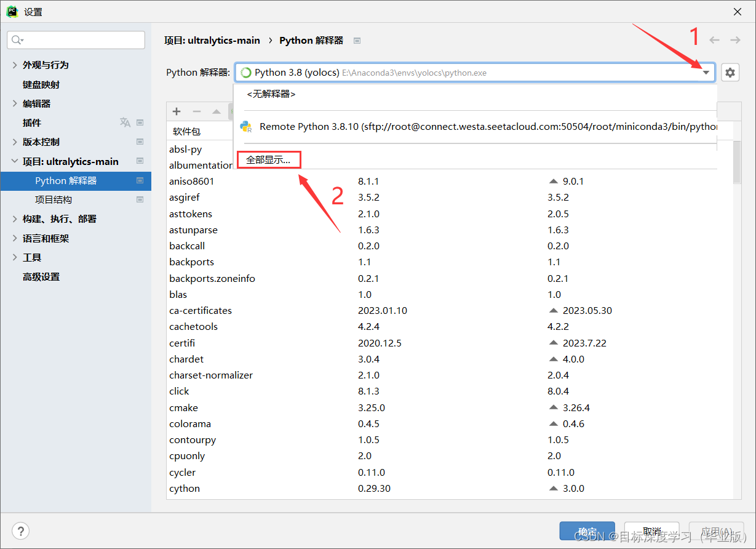Select the cpuonly package row

click(x=450, y=455)
